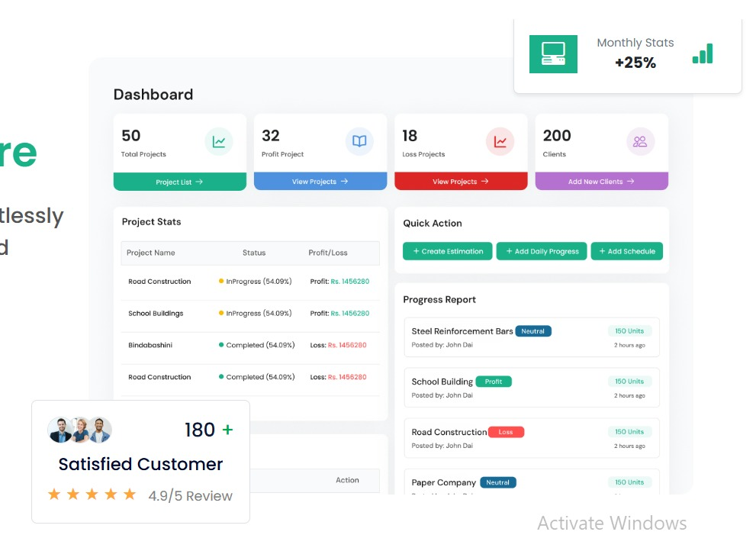The image size is (756, 535).
Task: Click the Total Projects chart icon
Action: 219,141
